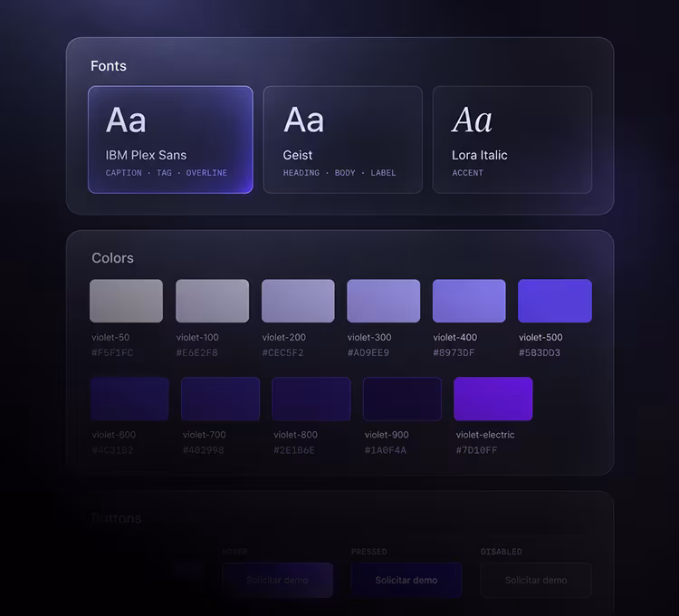Select the Lora Italic font card
Viewport: 679px width, 616px height.
pyautogui.click(x=512, y=140)
